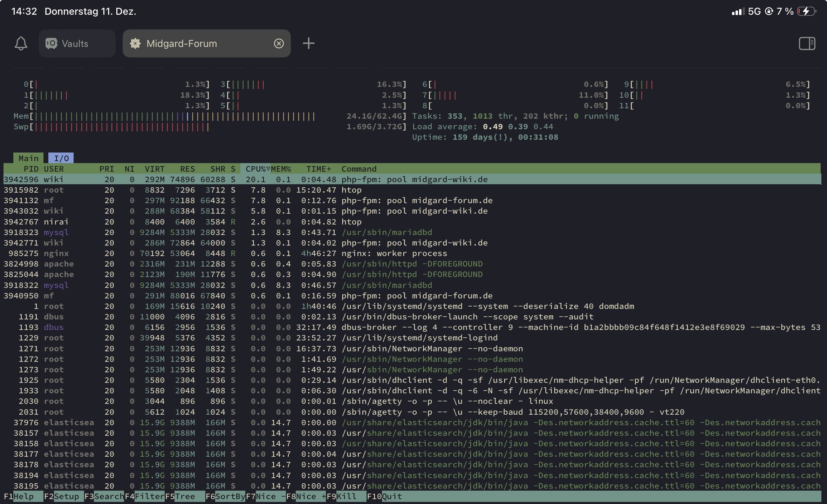Toggle the sidebar panel icon
Viewport: 827px width, 504px height.
pos(807,43)
